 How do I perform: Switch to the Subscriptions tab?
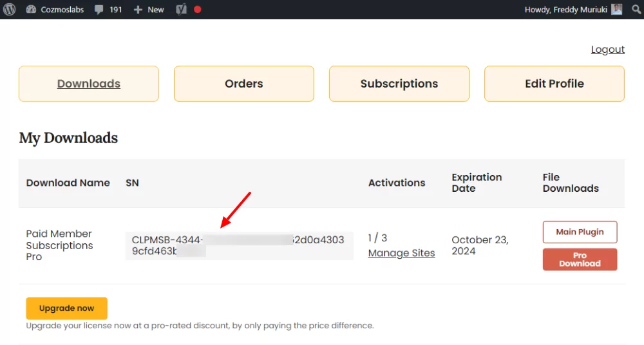399,84
